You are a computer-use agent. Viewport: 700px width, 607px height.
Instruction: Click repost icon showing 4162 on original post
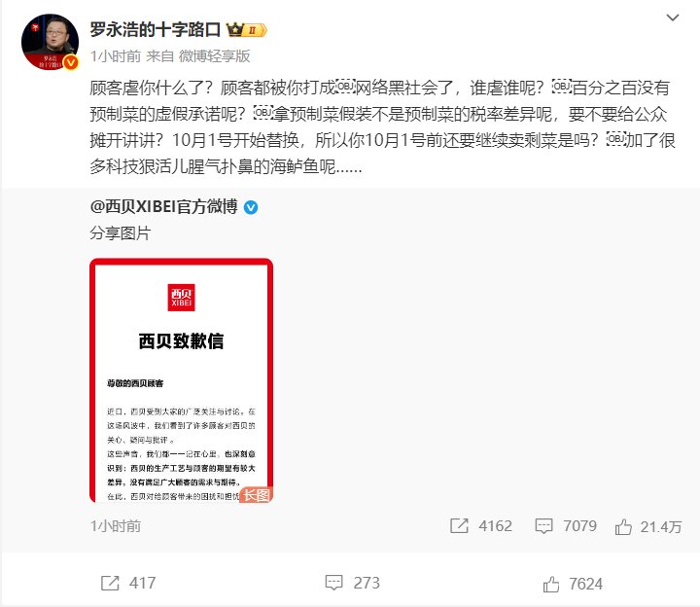click(459, 526)
